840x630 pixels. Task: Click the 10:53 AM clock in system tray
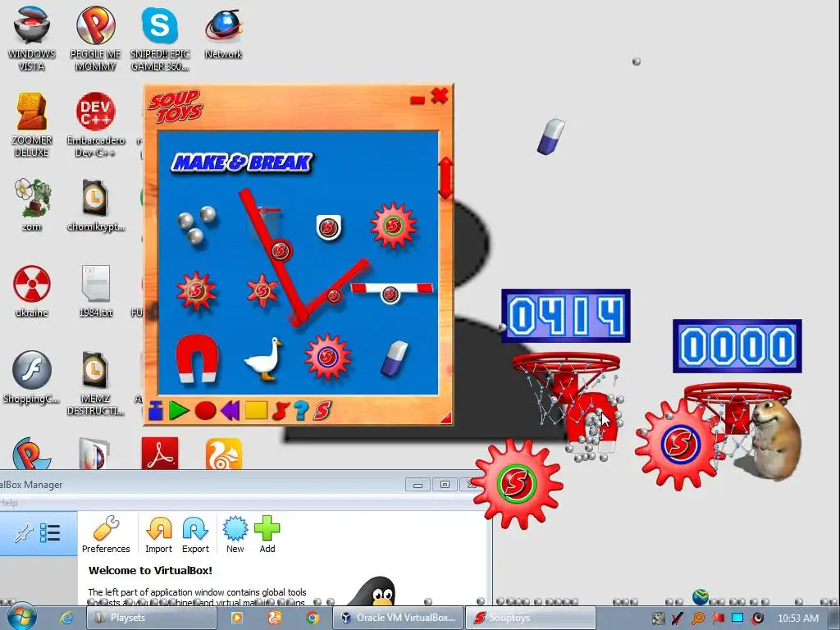[x=797, y=618]
